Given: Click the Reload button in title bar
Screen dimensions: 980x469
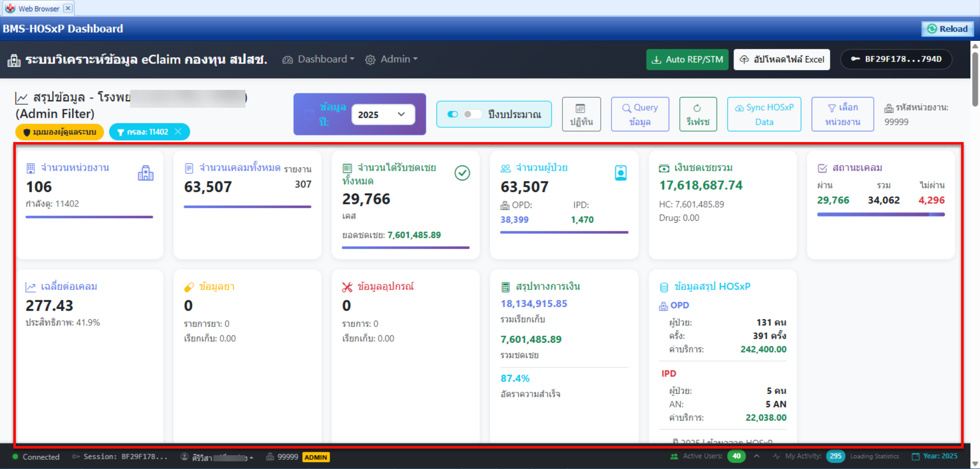Looking at the screenshot, I should [947, 29].
